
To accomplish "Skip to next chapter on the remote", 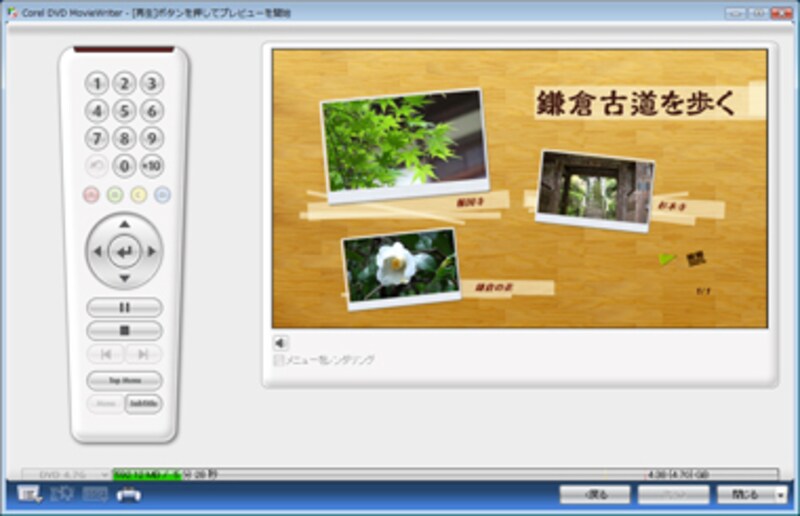I will pyautogui.click(x=143, y=354).
